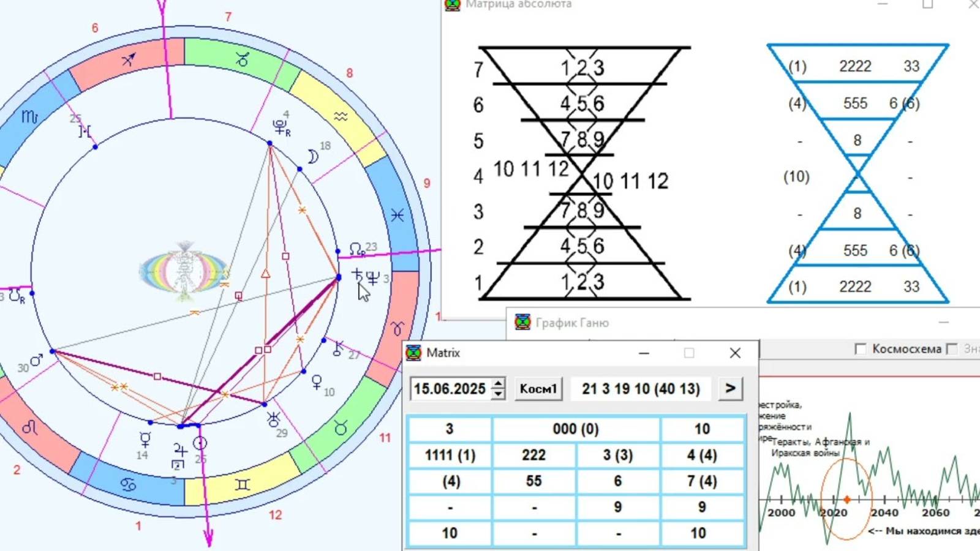Select the Moon symbol near 18
The image size is (980, 551).
pos(312,157)
